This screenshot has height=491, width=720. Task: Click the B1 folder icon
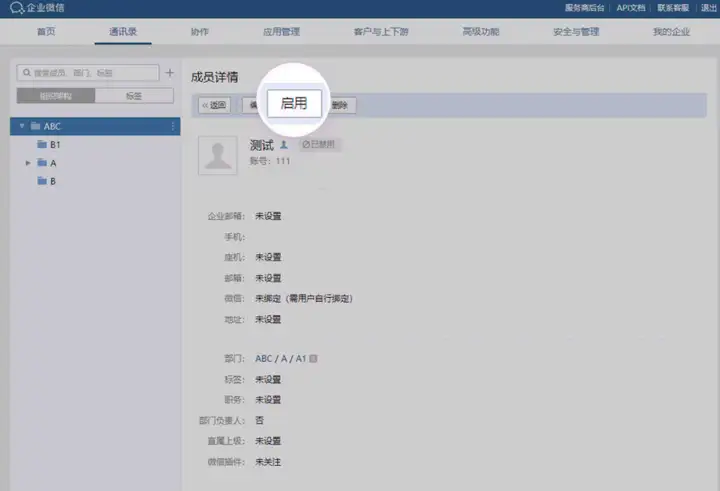coord(42,144)
